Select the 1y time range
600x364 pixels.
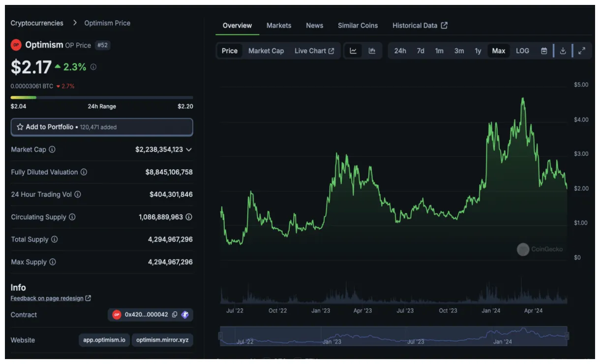click(478, 51)
